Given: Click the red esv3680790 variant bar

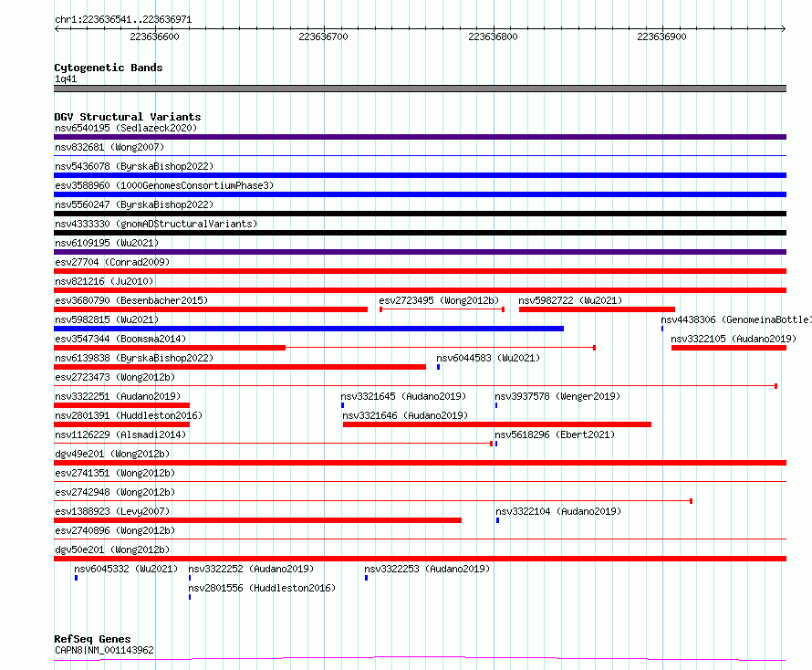Looking at the screenshot, I should [x=211, y=309].
